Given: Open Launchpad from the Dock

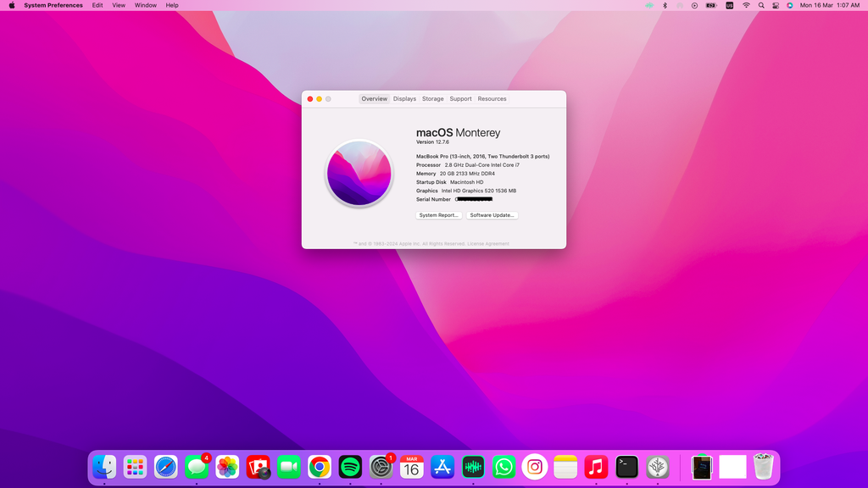Looking at the screenshot, I should pyautogui.click(x=135, y=467).
